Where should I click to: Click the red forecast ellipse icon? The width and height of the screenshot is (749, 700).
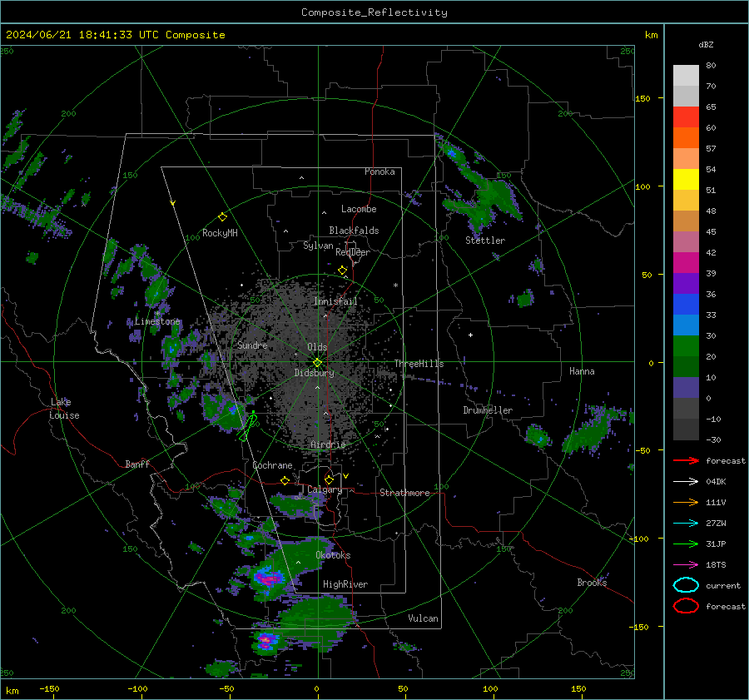(x=686, y=606)
